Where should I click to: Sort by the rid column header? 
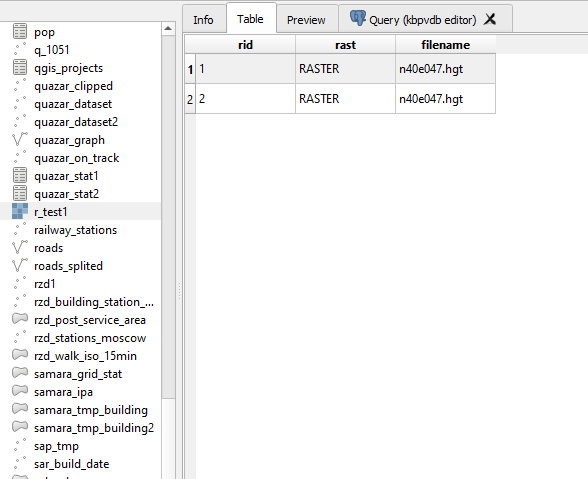coord(245,45)
